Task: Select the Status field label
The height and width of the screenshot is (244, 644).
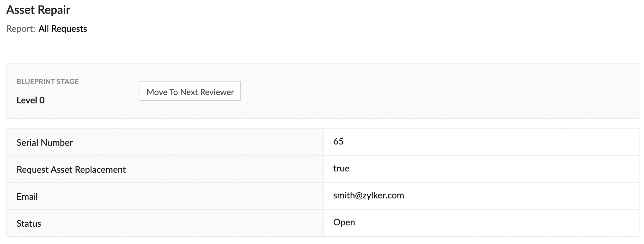Action: (x=29, y=223)
